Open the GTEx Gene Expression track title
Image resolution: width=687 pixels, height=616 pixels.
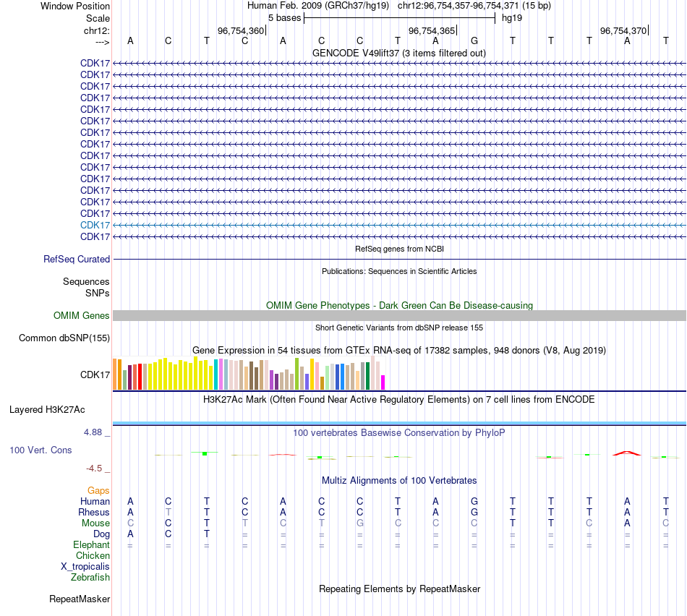[x=398, y=351]
